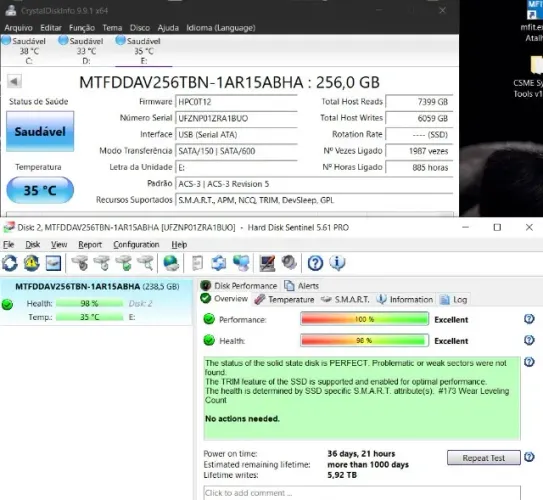Select drive C: Saudável status entry

24,51
